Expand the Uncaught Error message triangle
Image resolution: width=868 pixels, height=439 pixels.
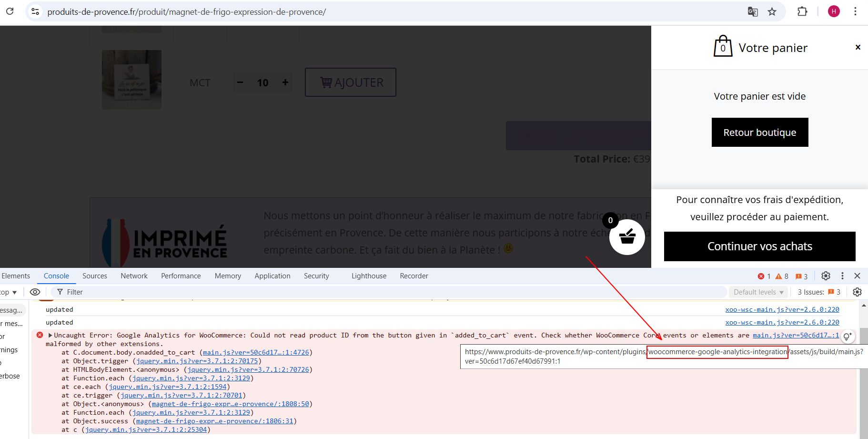click(x=50, y=335)
